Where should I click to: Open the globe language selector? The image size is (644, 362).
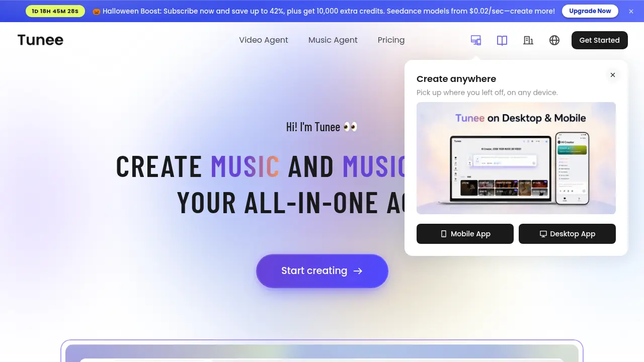(554, 40)
